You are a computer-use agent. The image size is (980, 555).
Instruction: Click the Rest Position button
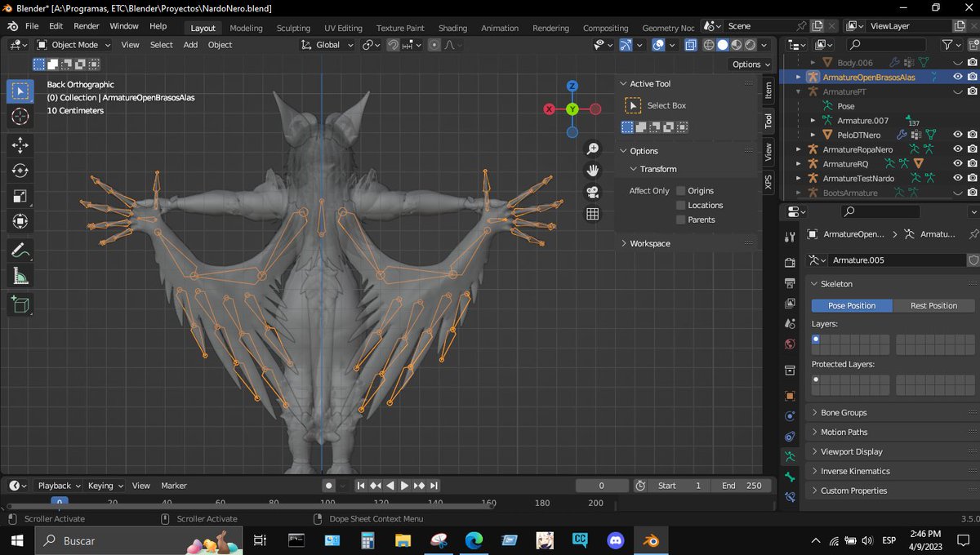click(x=933, y=306)
